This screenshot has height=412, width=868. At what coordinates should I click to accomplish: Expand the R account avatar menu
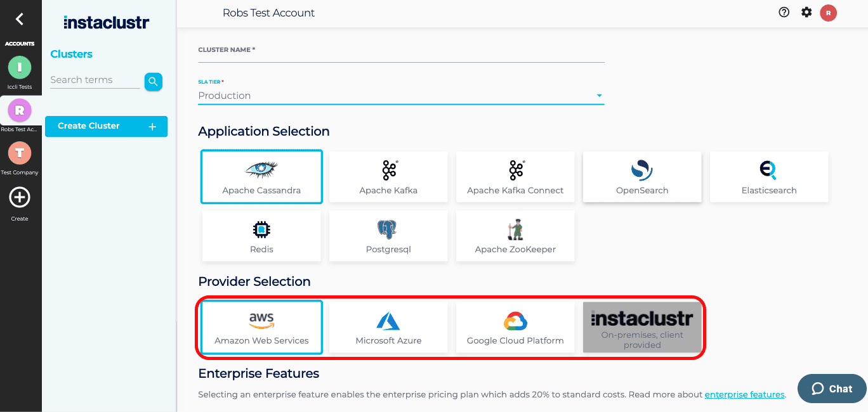point(828,12)
